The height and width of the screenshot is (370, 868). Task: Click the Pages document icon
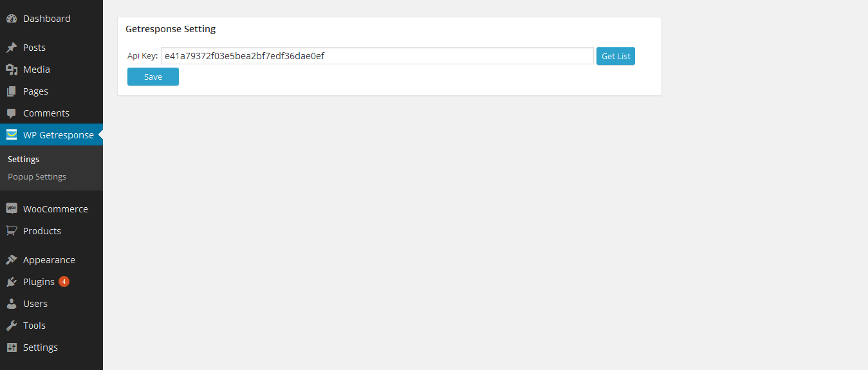point(12,91)
